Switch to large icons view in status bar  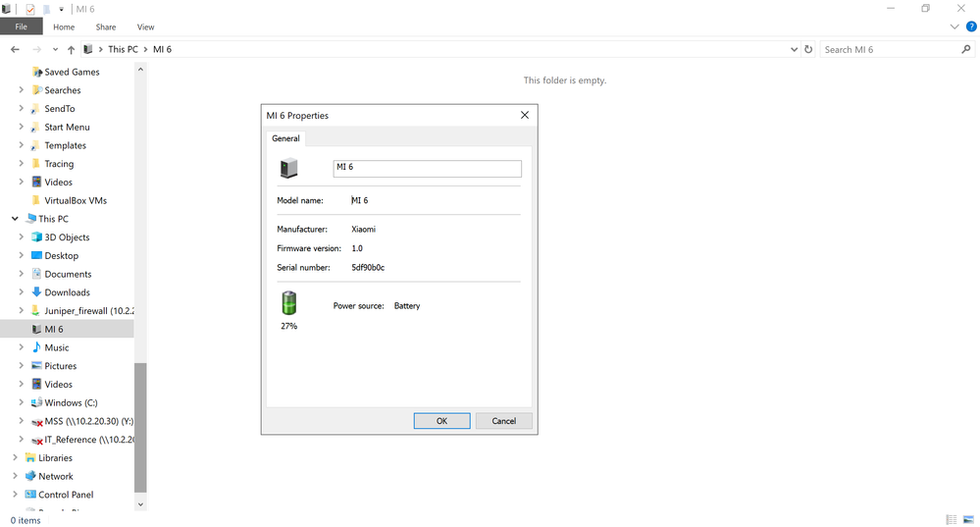[x=968, y=519]
